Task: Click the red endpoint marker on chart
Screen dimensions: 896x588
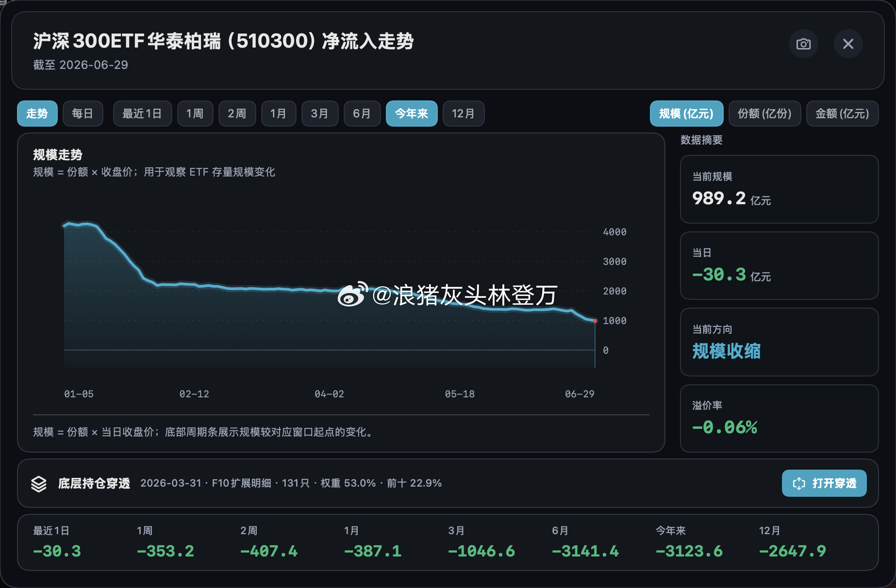Action: coord(595,321)
